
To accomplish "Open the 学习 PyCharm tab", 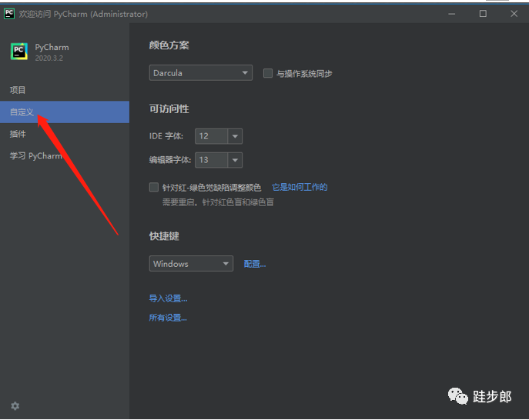I will (65, 155).
